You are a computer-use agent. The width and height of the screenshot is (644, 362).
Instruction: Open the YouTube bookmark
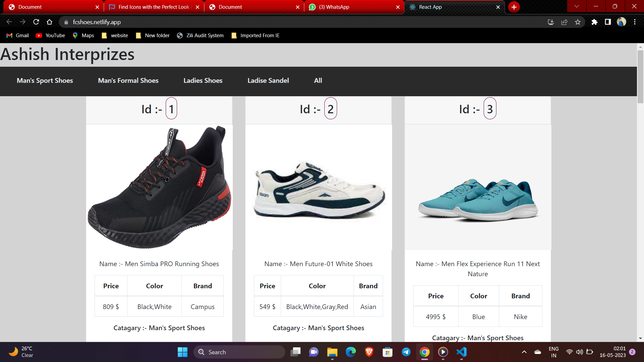51,36
